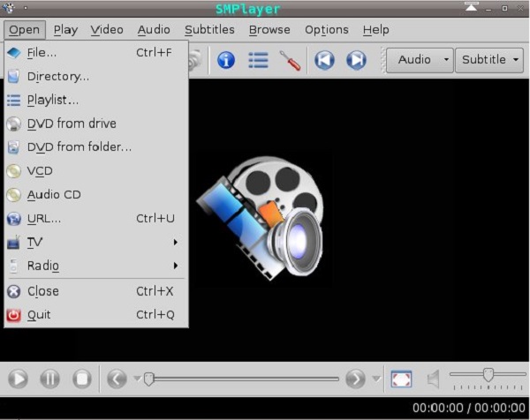
Task: Click the window menu icon in title bar
Action: (8, 7)
